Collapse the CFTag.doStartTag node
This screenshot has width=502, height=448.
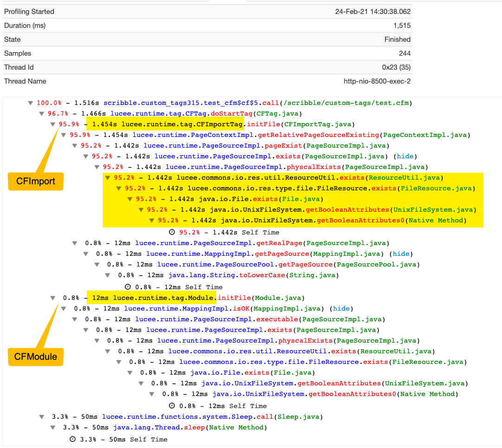pos(42,114)
